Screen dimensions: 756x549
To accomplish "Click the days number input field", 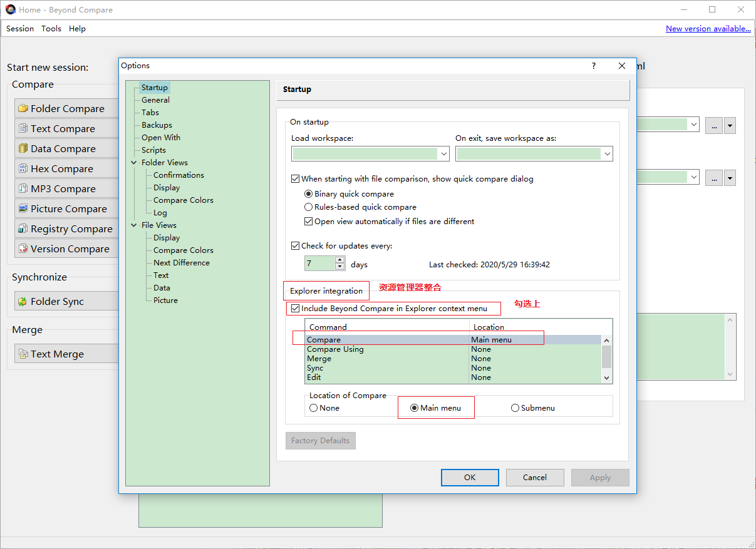I will click(x=320, y=264).
